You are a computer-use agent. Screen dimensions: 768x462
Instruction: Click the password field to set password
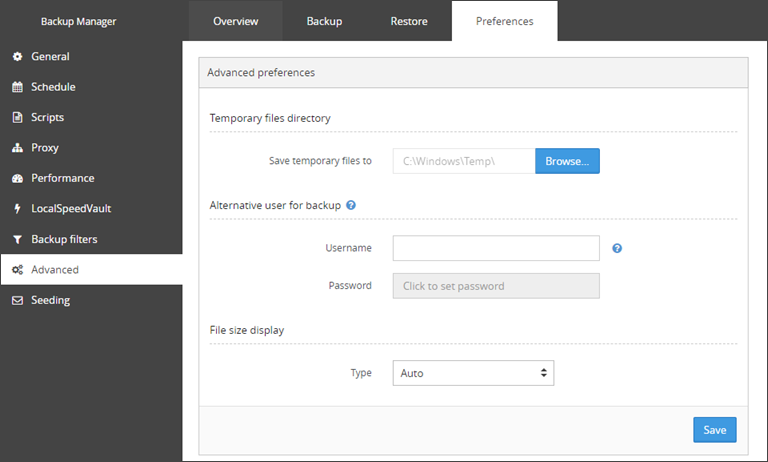(x=496, y=286)
